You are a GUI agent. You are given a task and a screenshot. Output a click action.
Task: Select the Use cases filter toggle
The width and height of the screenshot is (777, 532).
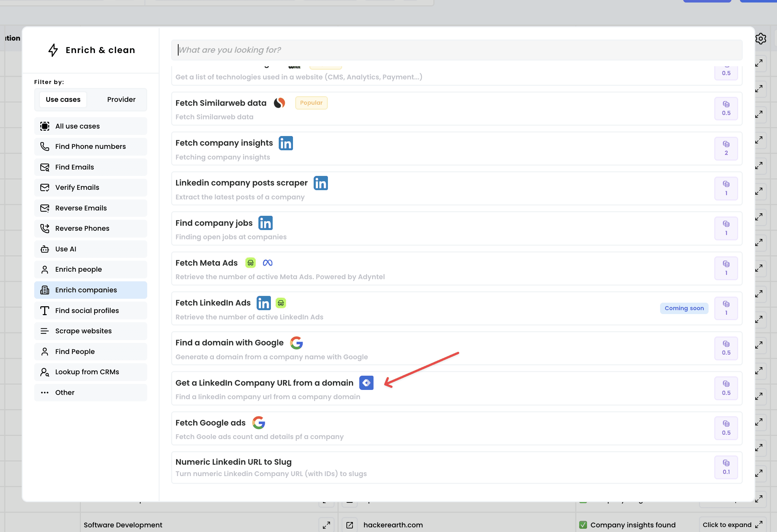[63, 99]
